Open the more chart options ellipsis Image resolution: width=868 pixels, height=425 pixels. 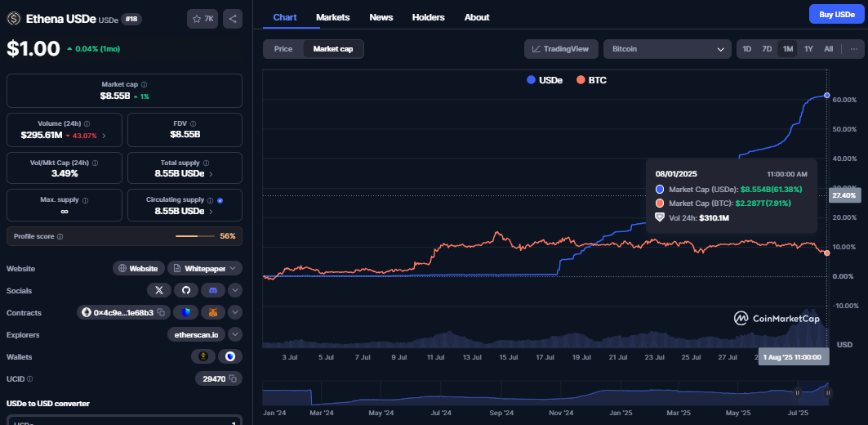coord(854,49)
